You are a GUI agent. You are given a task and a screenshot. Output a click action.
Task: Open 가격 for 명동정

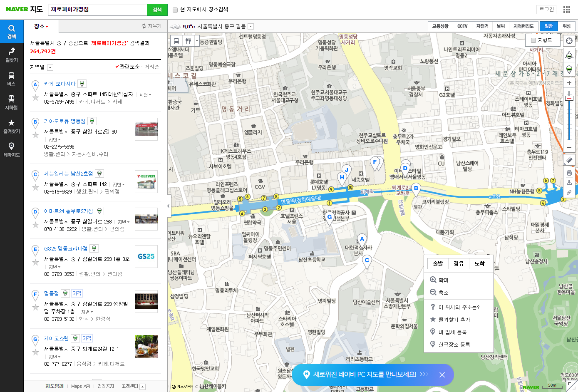(77, 293)
